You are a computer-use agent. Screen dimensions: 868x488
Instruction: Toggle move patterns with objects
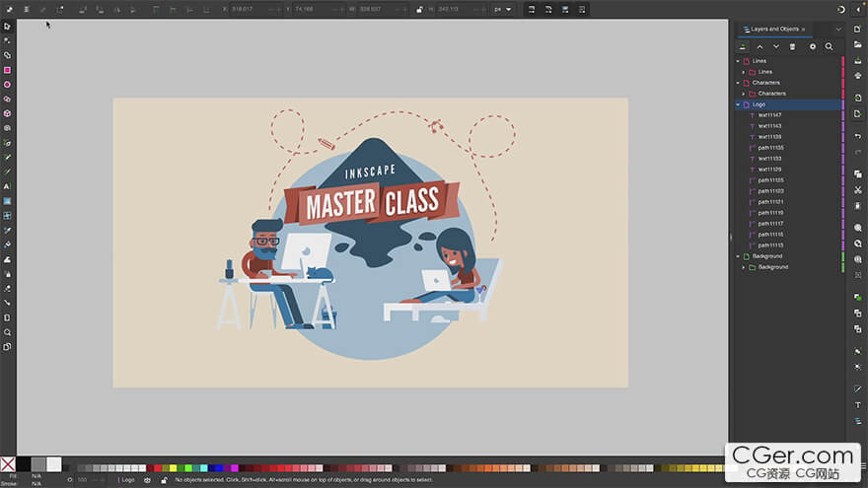click(x=582, y=10)
